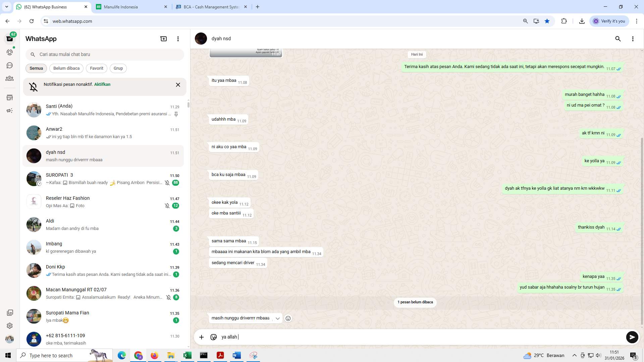The height and width of the screenshot is (362, 644).
Task: Open the chat header three-dot menu
Action: [633, 39]
